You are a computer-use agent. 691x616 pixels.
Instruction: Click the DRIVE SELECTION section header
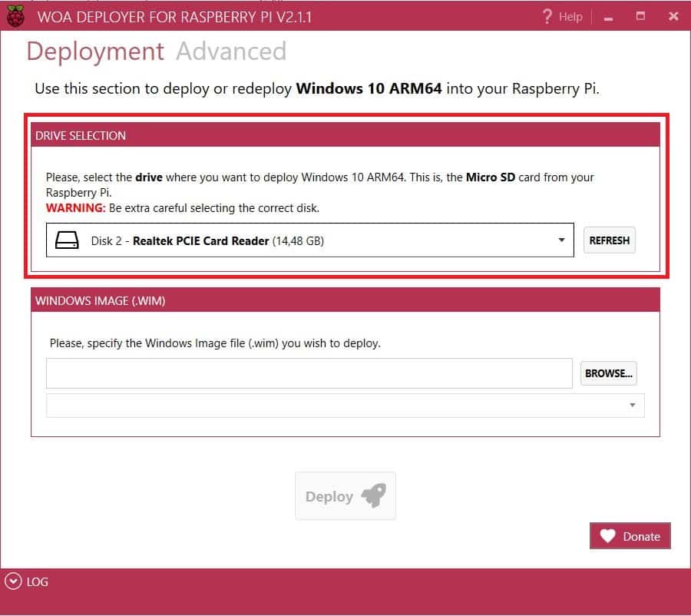pos(345,135)
